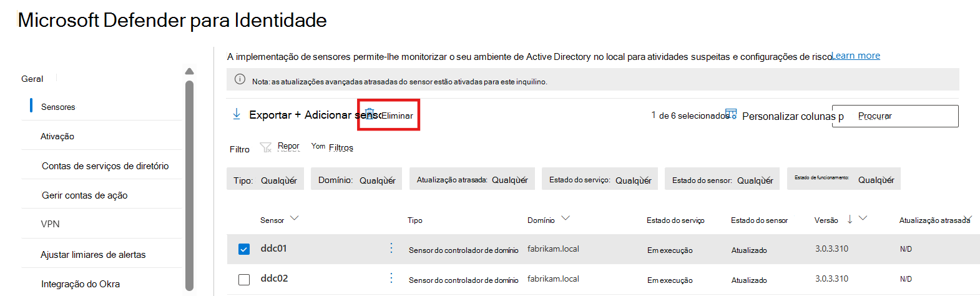Click fabrikam.local in the ddc01 row
This screenshot has width=980, height=296.
553,249
